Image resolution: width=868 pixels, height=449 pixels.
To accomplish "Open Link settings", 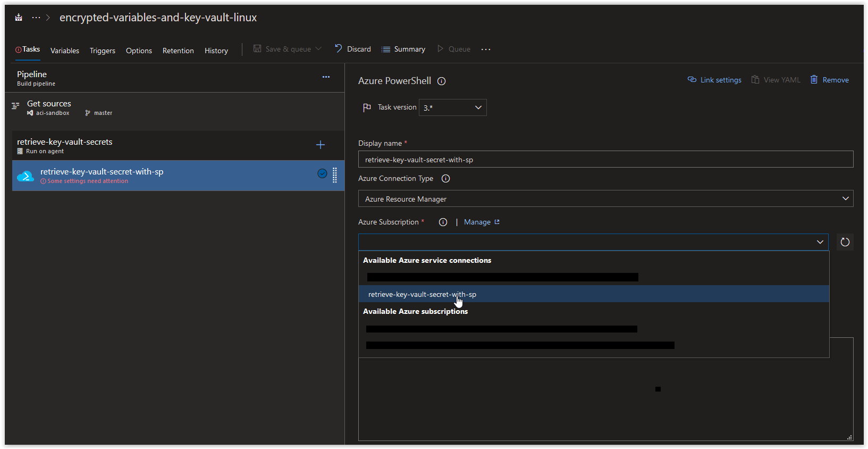I will coord(714,80).
